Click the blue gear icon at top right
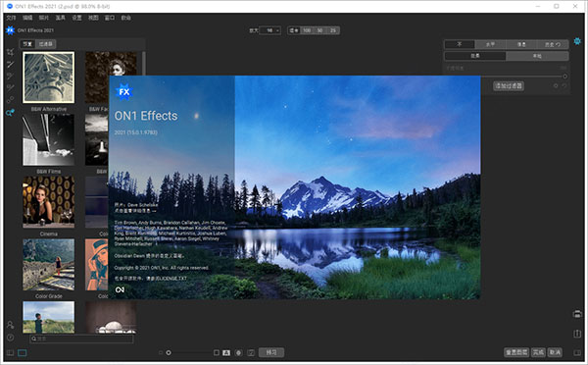Screen dimensions: 588x365 [x=577, y=40]
